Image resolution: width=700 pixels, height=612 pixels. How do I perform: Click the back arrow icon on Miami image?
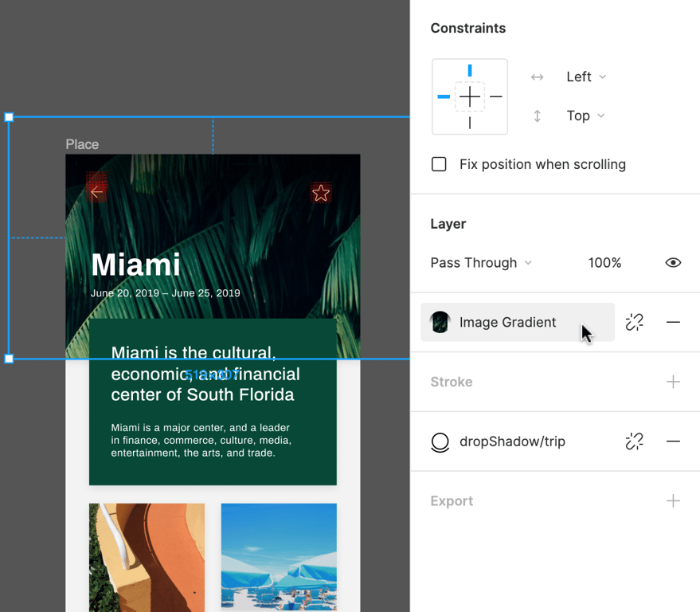97,192
